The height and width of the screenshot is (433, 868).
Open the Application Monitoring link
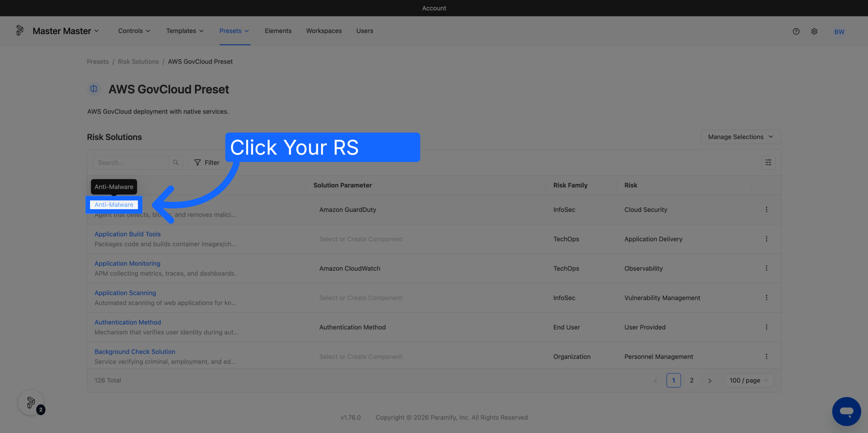pyautogui.click(x=127, y=263)
